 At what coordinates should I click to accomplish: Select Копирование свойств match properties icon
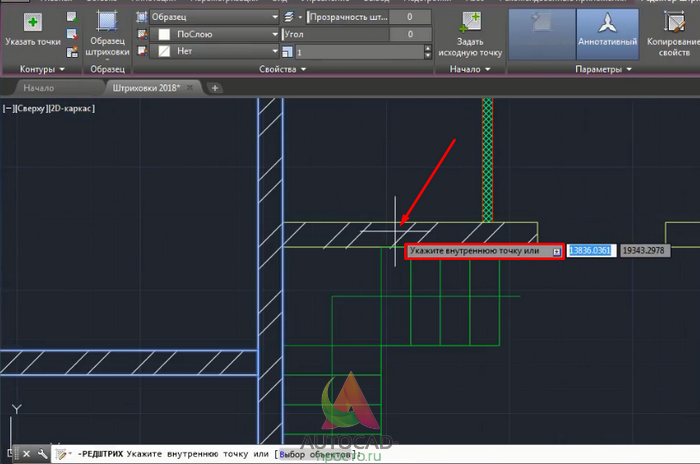[674, 22]
